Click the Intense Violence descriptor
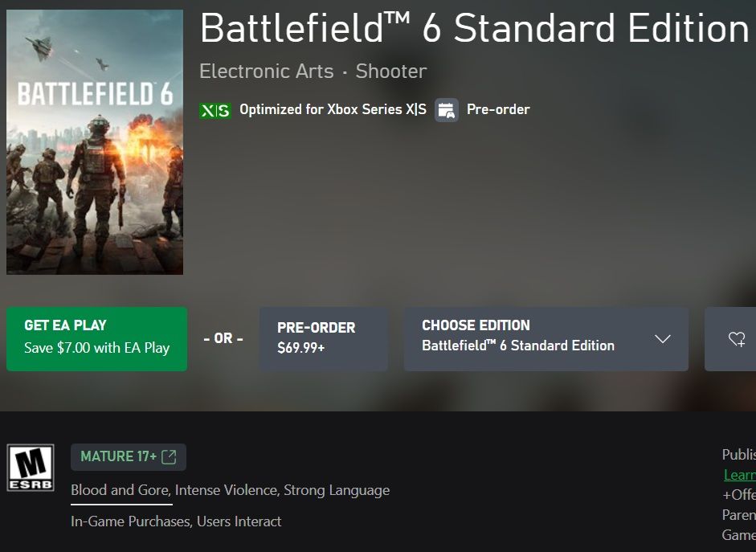The width and height of the screenshot is (756, 552). (x=226, y=490)
